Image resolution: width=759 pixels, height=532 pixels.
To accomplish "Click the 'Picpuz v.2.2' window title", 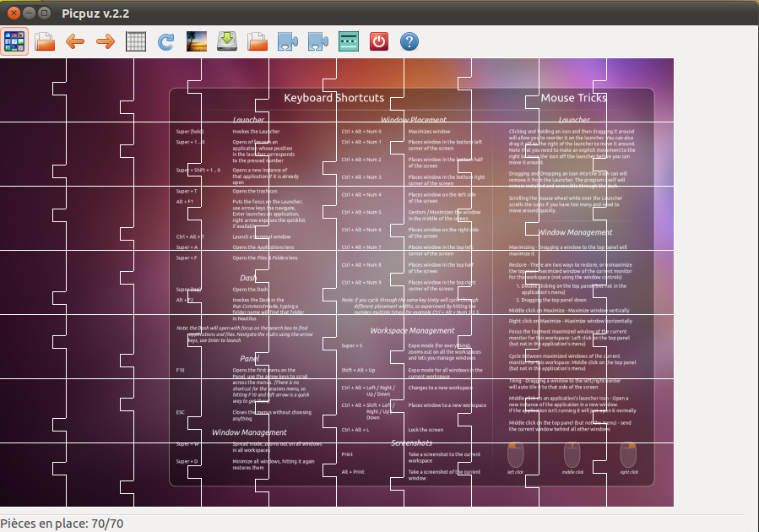I will [x=95, y=14].
